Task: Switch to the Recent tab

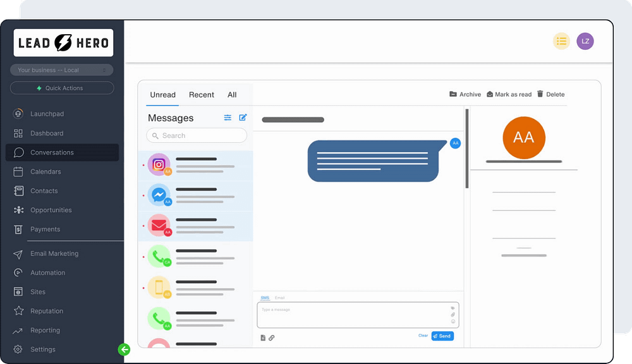Action: tap(201, 95)
